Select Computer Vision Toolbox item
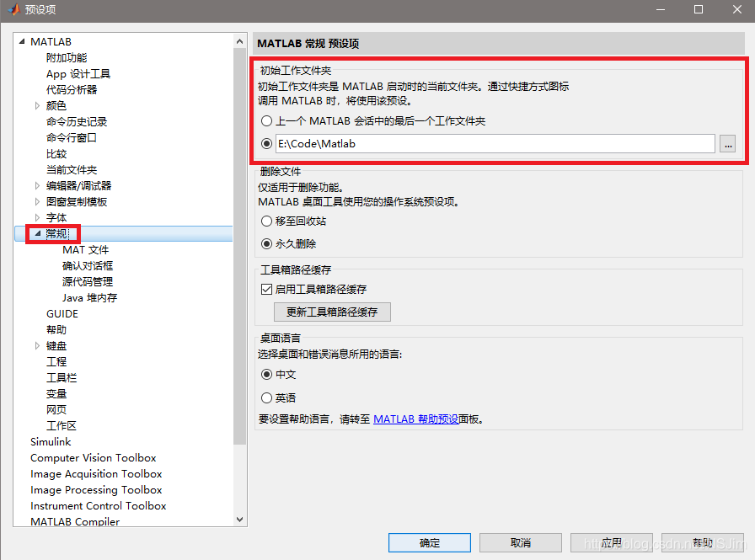The width and height of the screenshot is (755, 560). coord(94,457)
